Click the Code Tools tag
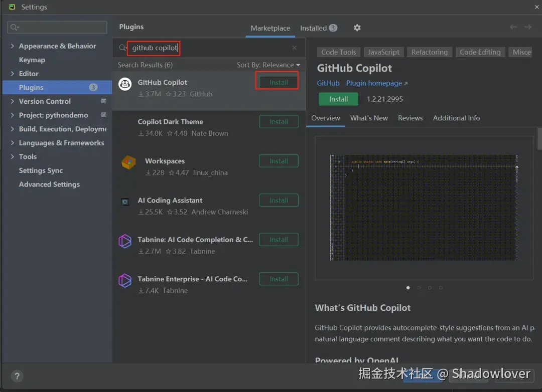This screenshot has width=542, height=392. coord(338,52)
